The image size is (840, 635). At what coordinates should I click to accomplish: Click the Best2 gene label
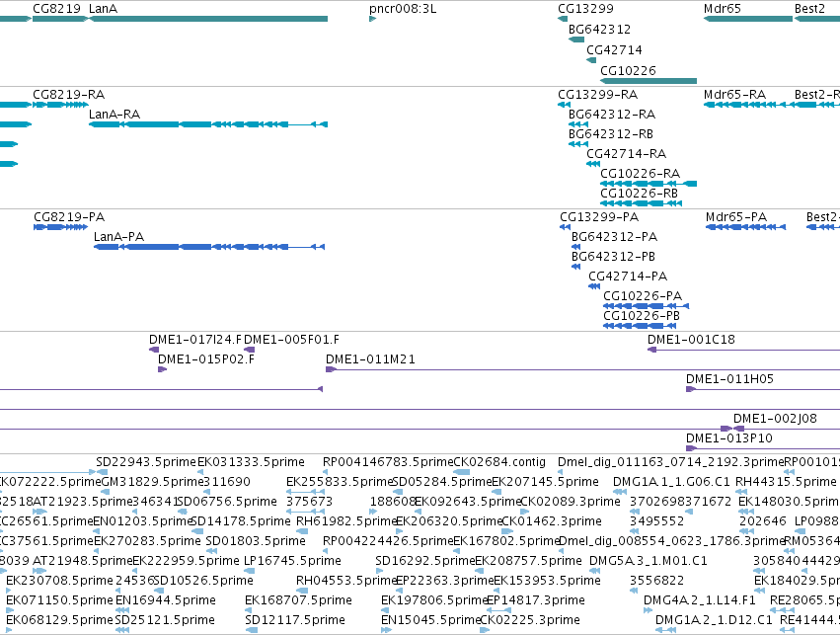(810, 9)
